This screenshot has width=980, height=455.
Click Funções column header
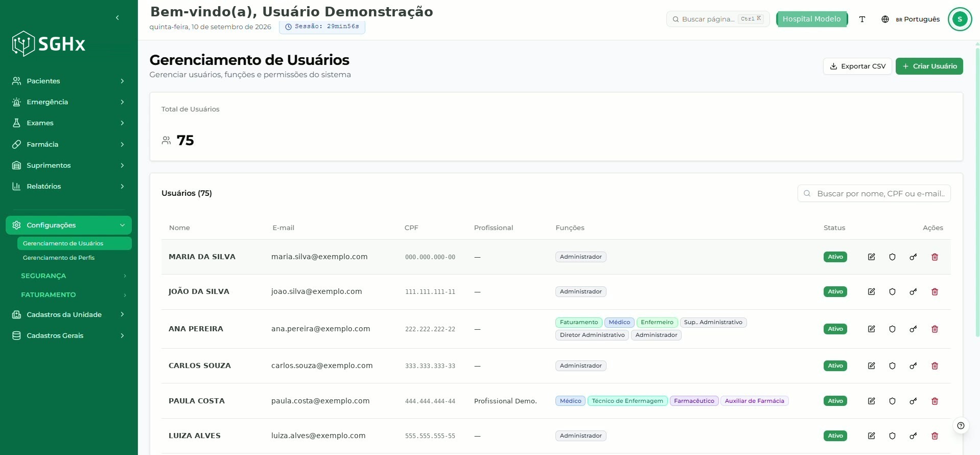(x=570, y=227)
